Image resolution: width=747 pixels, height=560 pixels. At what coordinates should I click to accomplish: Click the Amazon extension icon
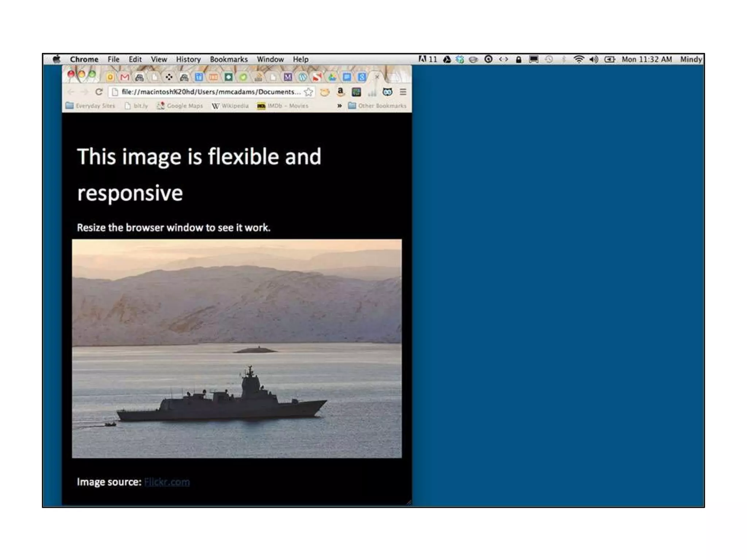340,92
